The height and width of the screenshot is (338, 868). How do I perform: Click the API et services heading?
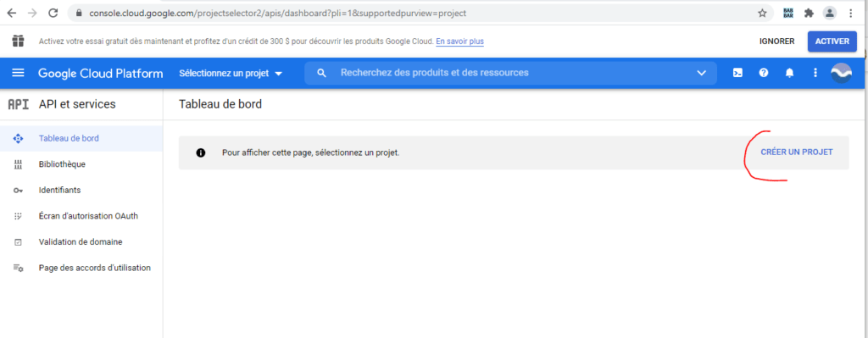[x=77, y=104]
